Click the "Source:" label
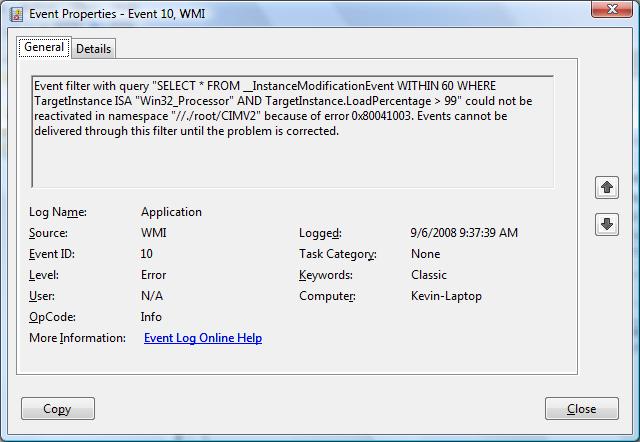This screenshot has height=442, width=640. (49, 233)
